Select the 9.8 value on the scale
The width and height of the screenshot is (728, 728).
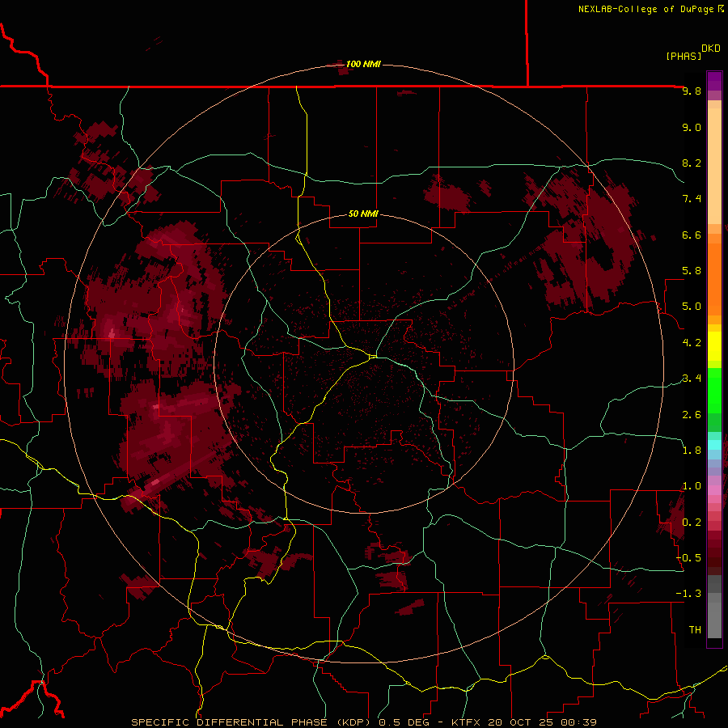(x=692, y=91)
